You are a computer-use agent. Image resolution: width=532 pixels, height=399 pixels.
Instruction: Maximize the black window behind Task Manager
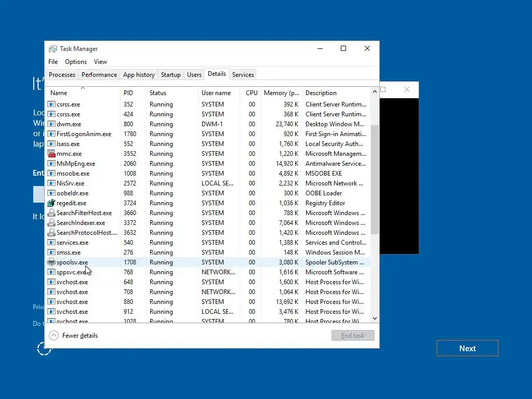point(383,89)
